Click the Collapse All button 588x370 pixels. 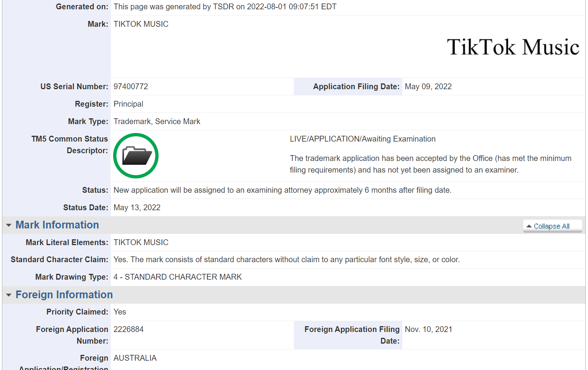coord(552,226)
